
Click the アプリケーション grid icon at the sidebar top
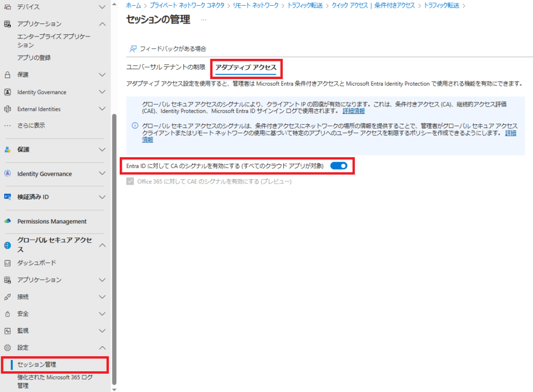[7, 24]
